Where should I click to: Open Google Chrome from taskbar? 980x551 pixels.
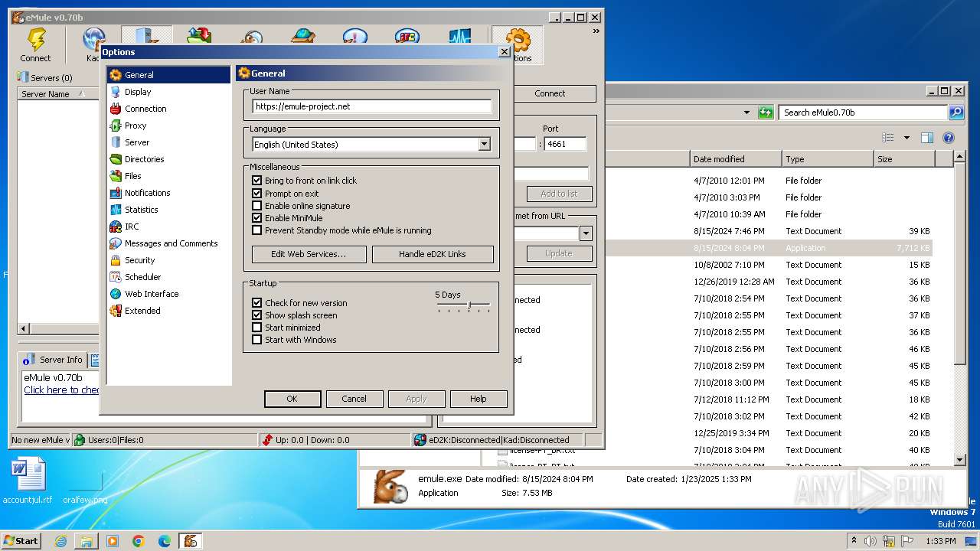(139, 541)
